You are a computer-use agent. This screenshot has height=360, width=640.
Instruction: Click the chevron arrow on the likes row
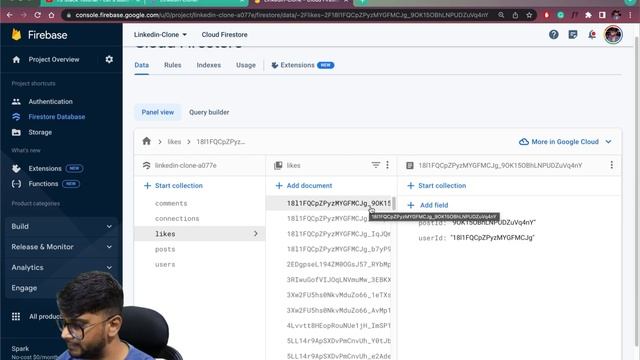[x=256, y=233]
